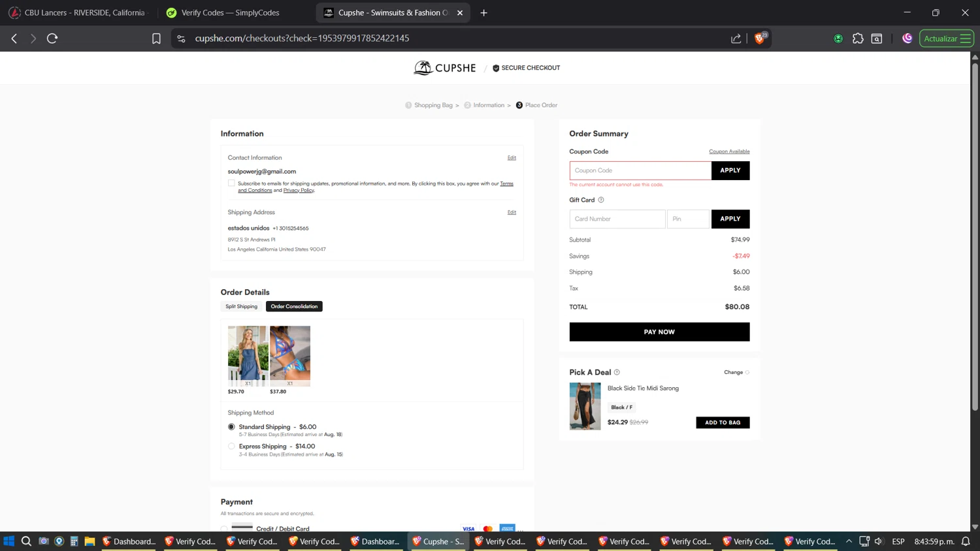The width and height of the screenshot is (980, 551).
Task: Add the sarong deal to bag
Action: (x=723, y=422)
